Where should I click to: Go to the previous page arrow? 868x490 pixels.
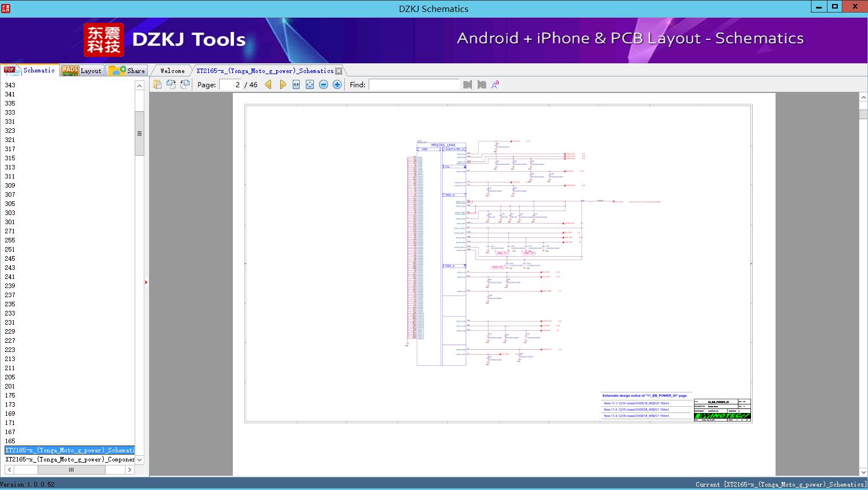pyautogui.click(x=268, y=84)
